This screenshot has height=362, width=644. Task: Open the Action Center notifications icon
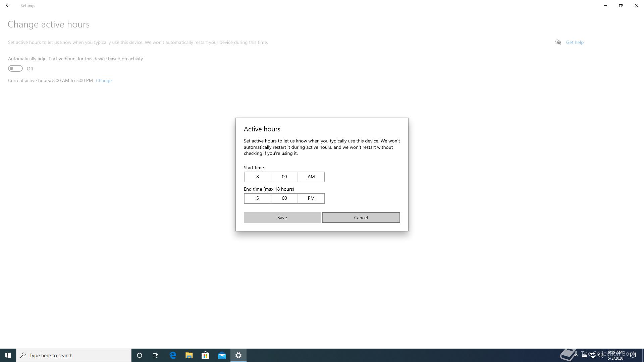pyautogui.click(x=633, y=355)
